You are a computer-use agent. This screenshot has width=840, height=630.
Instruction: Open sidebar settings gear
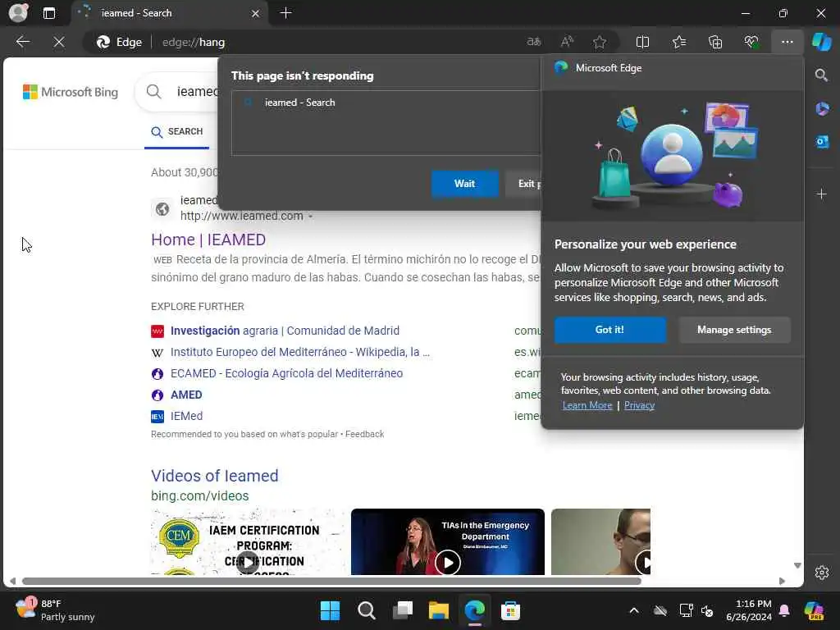822,573
